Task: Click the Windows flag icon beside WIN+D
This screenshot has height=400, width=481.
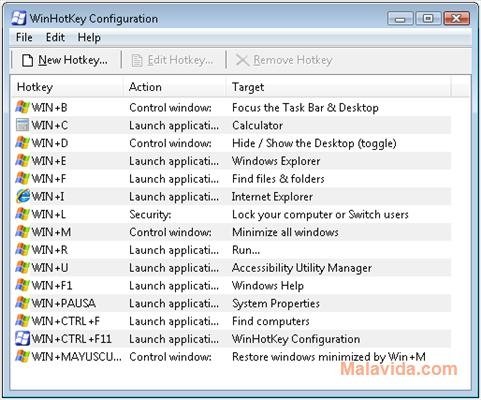Action: pos(22,143)
